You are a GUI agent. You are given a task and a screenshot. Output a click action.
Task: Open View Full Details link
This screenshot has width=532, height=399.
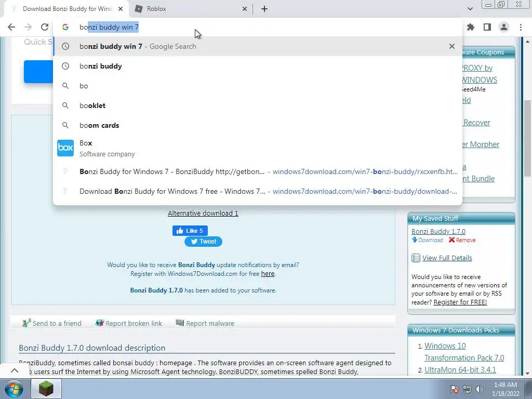pyautogui.click(x=447, y=258)
